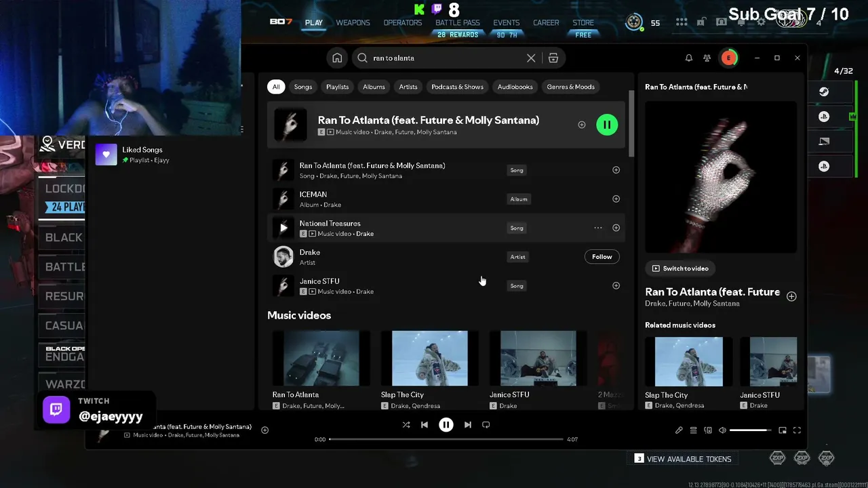Filter results by Playlists
This screenshot has height=488, width=868.
pyautogui.click(x=337, y=87)
